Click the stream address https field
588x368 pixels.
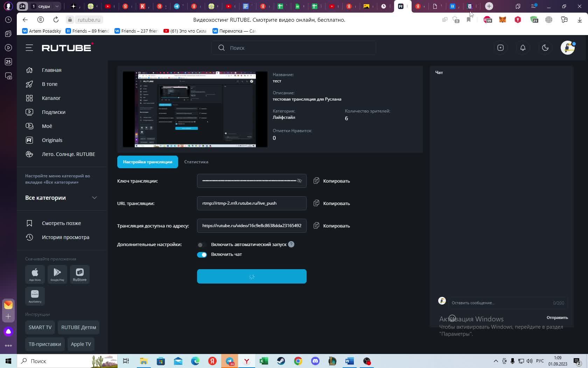(252, 226)
